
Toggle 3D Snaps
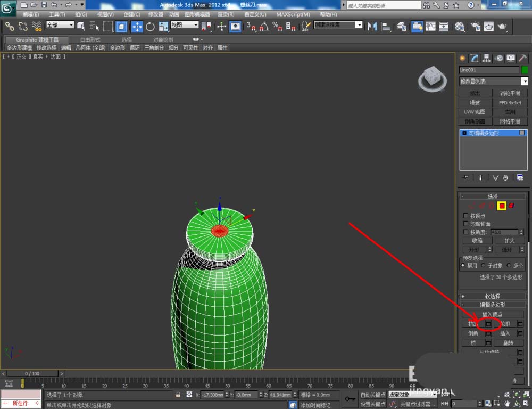point(251,26)
